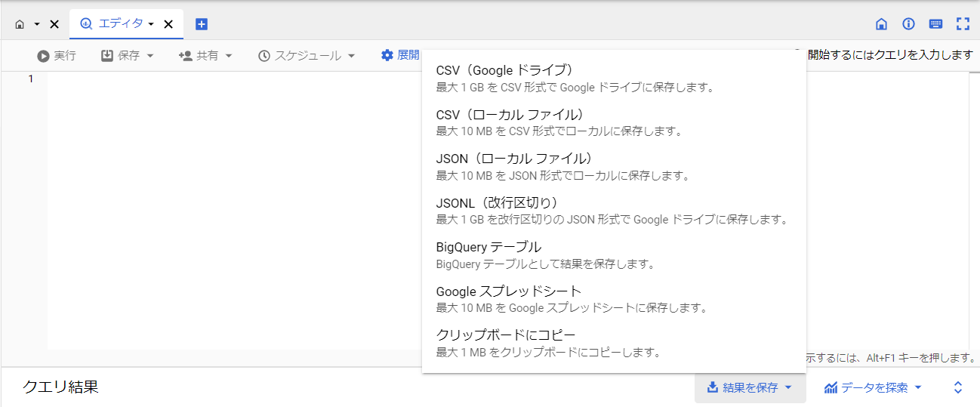
Task: Choose BigQuery テーブル save option
Action: 613,254
